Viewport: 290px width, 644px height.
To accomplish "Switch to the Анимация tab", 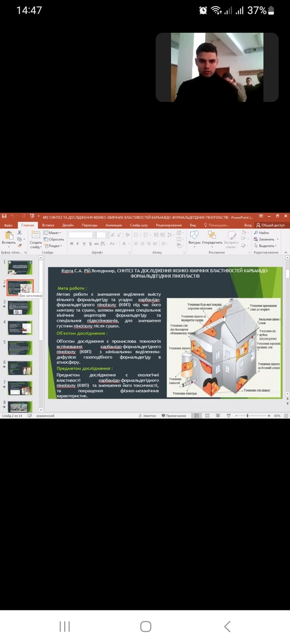I will click(x=113, y=225).
